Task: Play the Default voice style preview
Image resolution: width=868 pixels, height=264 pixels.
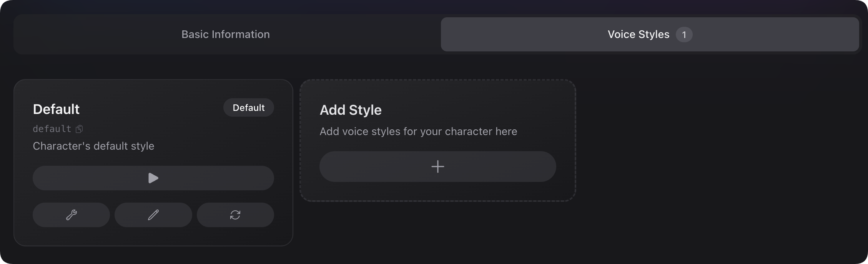Action: point(153,178)
